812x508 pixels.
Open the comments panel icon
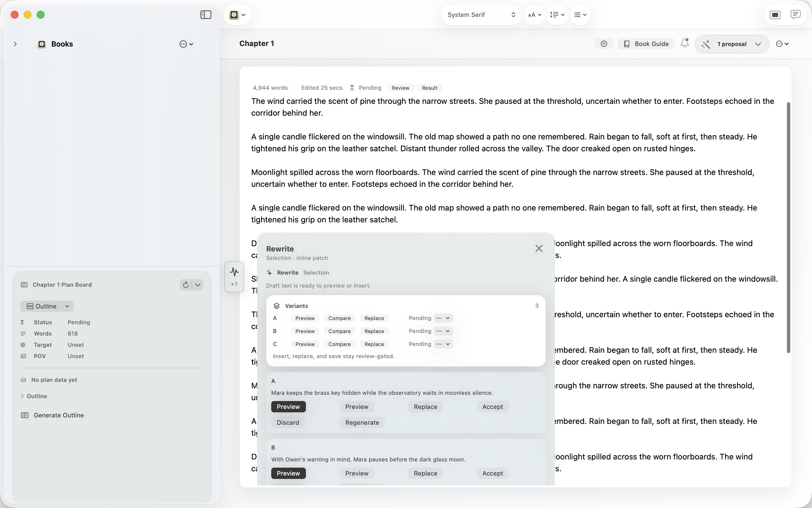click(795, 15)
